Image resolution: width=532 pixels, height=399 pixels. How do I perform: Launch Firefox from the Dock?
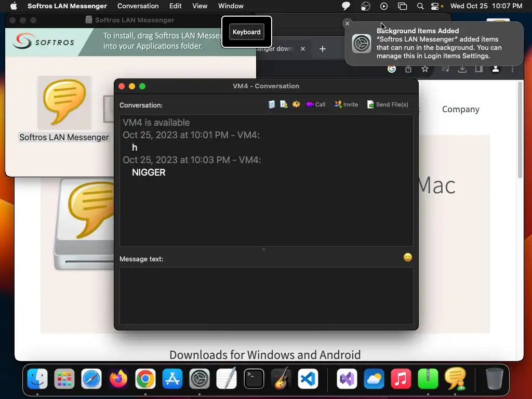118,378
